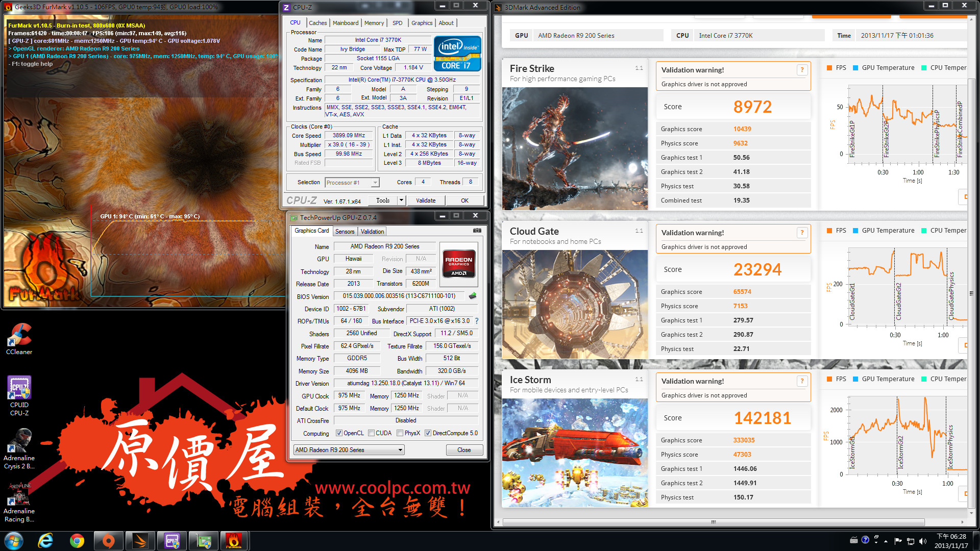The width and height of the screenshot is (980, 551).
Task: Click the Validate button in CPU-Z
Action: [426, 201]
